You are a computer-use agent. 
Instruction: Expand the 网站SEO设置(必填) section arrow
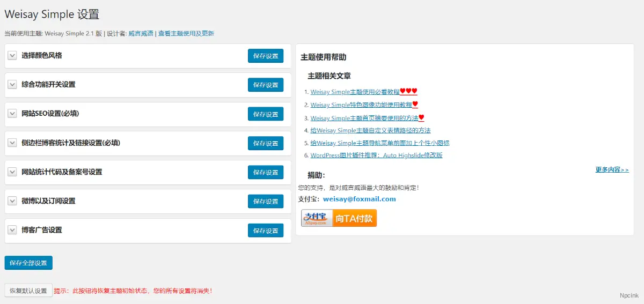[13, 114]
